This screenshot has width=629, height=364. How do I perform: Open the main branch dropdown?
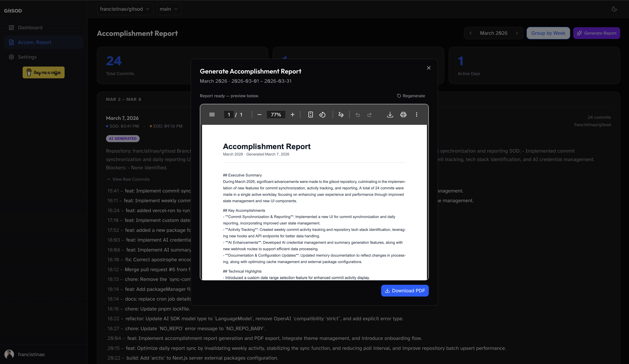point(169,9)
